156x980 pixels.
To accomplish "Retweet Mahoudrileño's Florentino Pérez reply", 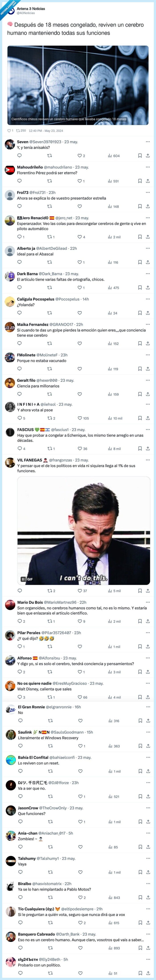I will coord(49,181).
